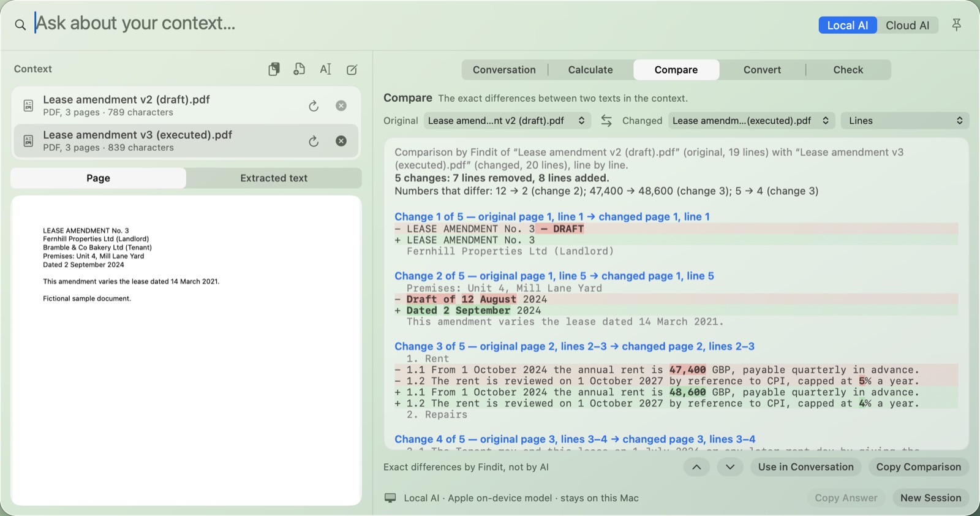Remove Lease amendment v3 (executed).pdf from context
The height and width of the screenshot is (516, 980).
click(341, 141)
